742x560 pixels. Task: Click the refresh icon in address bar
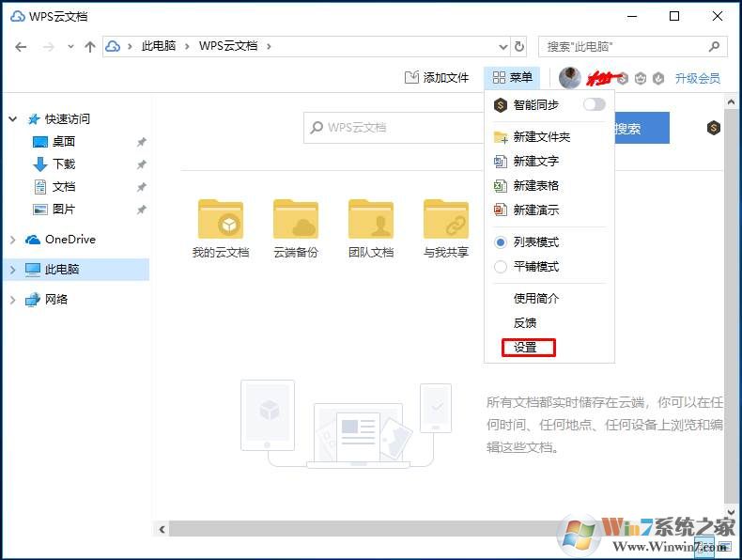[x=519, y=46]
